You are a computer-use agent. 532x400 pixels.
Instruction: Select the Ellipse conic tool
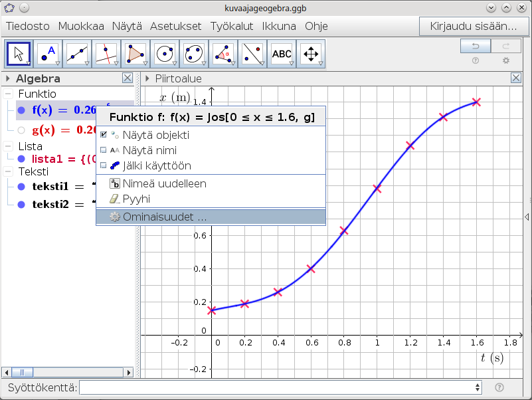[195, 54]
